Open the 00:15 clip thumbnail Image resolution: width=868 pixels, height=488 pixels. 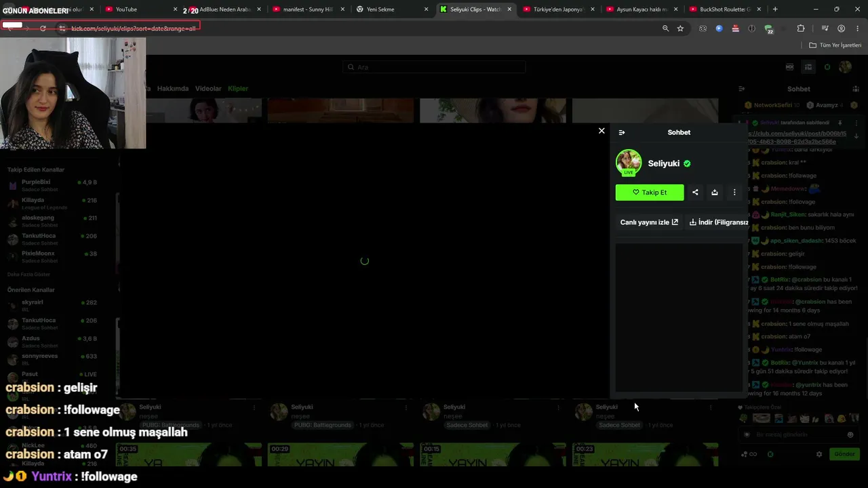(493, 455)
